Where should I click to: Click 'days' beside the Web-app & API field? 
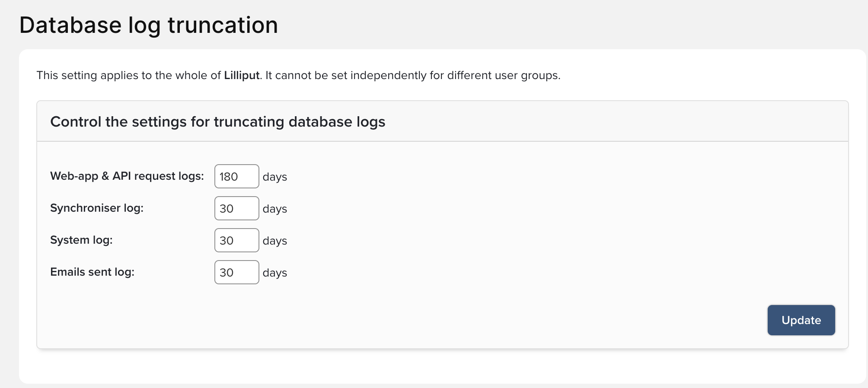coord(274,177)
